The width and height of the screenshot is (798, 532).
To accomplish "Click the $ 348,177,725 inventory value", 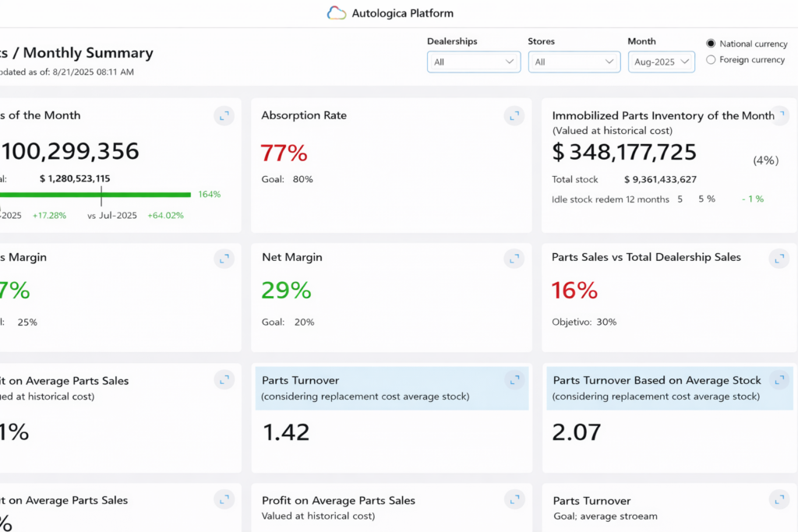I will [x=624, y=152].
